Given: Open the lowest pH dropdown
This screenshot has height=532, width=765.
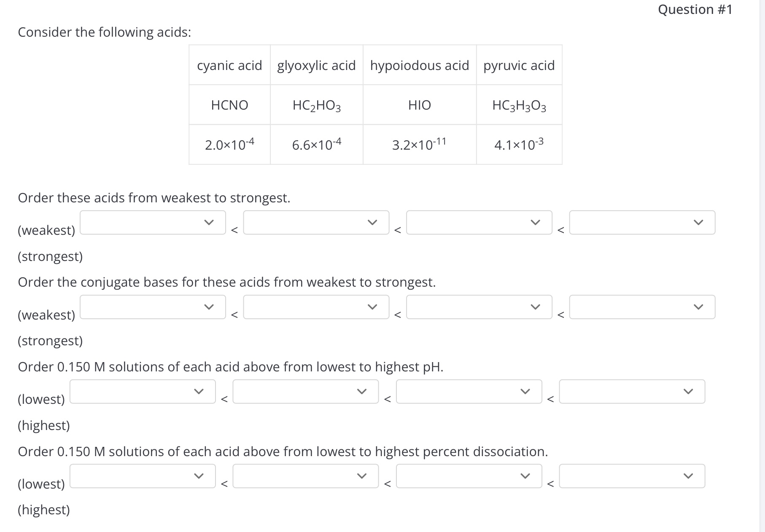Looking at the screenshot, I should point(142,392).
